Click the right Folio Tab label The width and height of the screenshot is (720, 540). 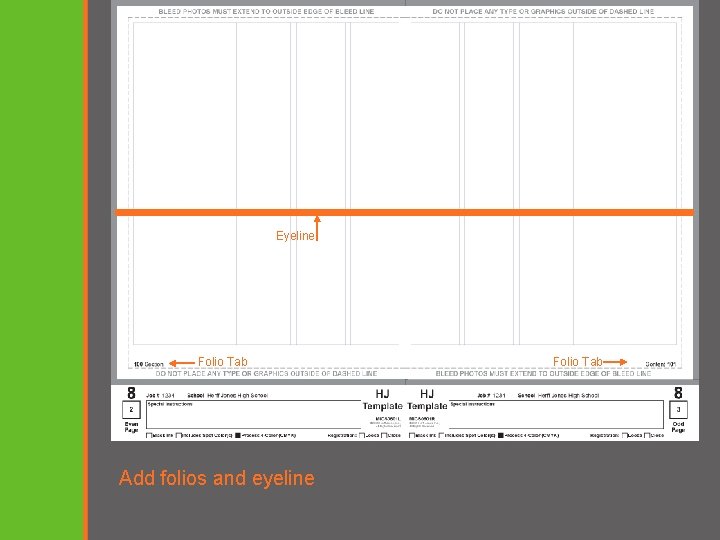tap(578, 362)
